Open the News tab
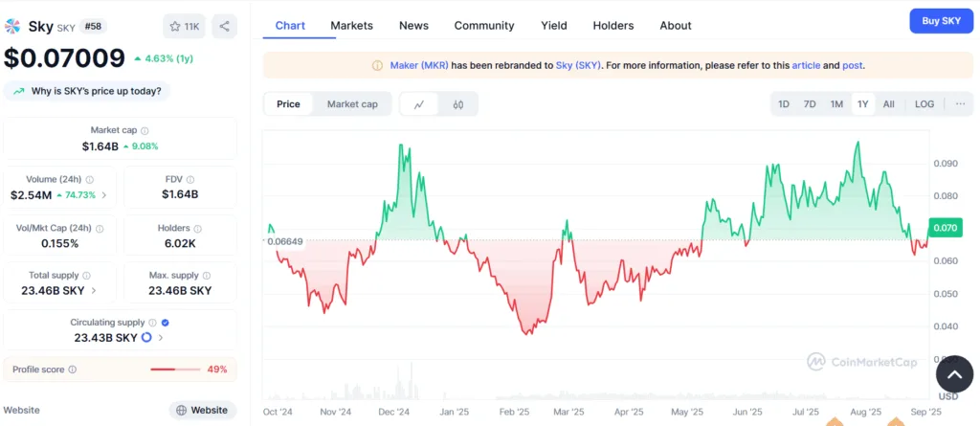Image resolution: width=980 pixels, height=426 pixels. tap(413, 26)
